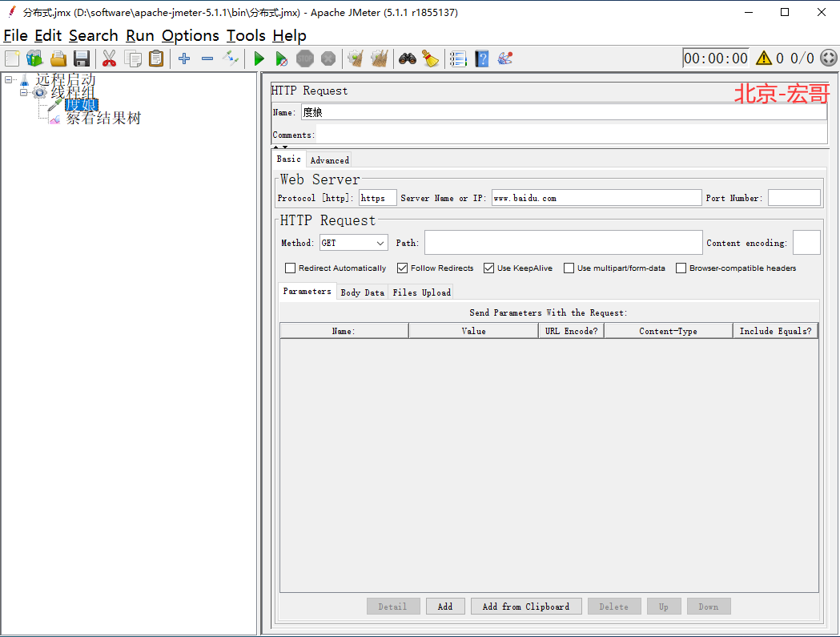The height and width of the screenshot is (637, 840).
Task: Click the warning triangle log icon
Action: (x=763, y=58)
